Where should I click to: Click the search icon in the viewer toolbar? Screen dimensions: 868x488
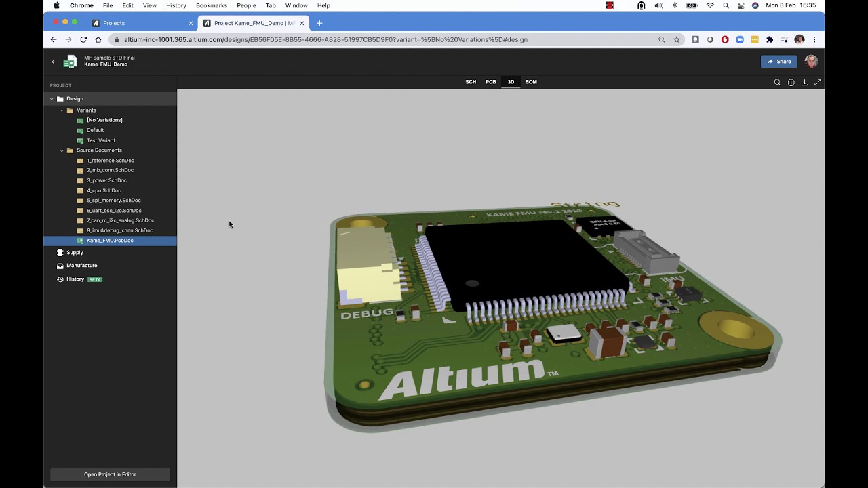(x=777, y=83)
